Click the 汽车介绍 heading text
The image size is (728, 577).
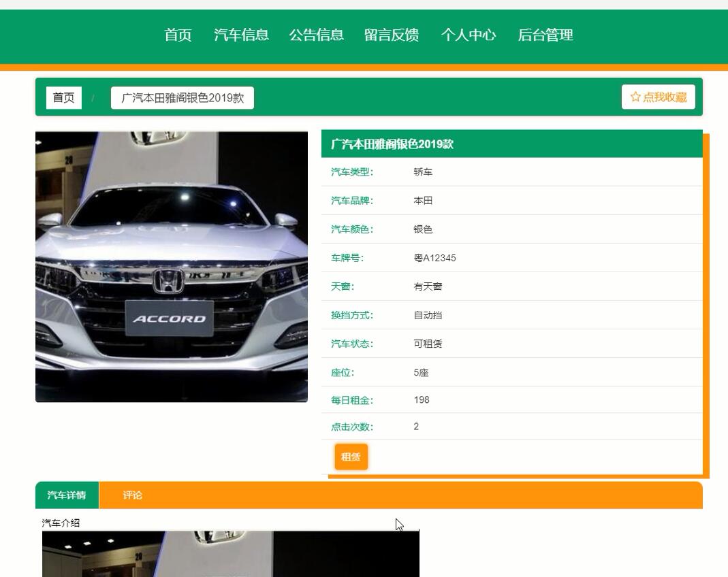point(61,523)
